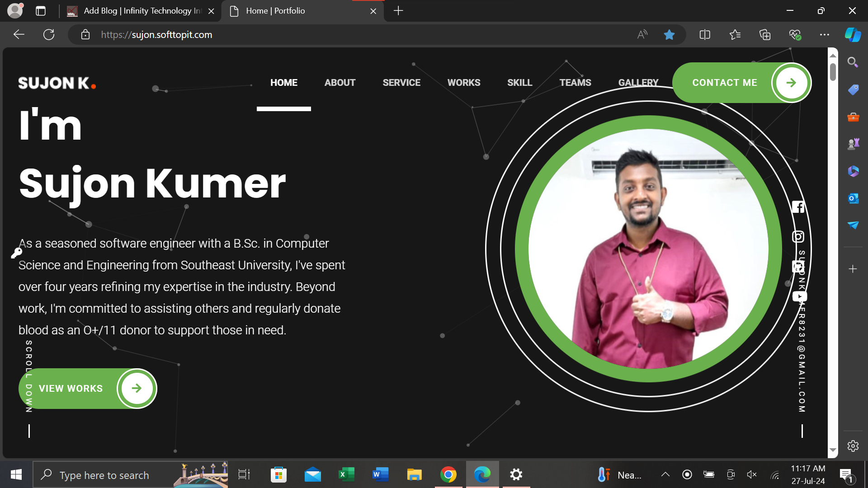
Task: Open weather widget on taskbar
Action: tap(619, 474)
